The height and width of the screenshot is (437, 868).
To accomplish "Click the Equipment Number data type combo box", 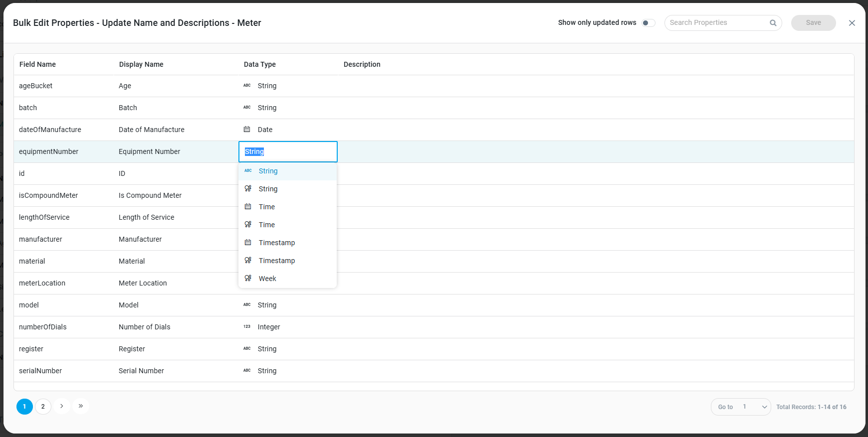I will [x=288, y=151].
